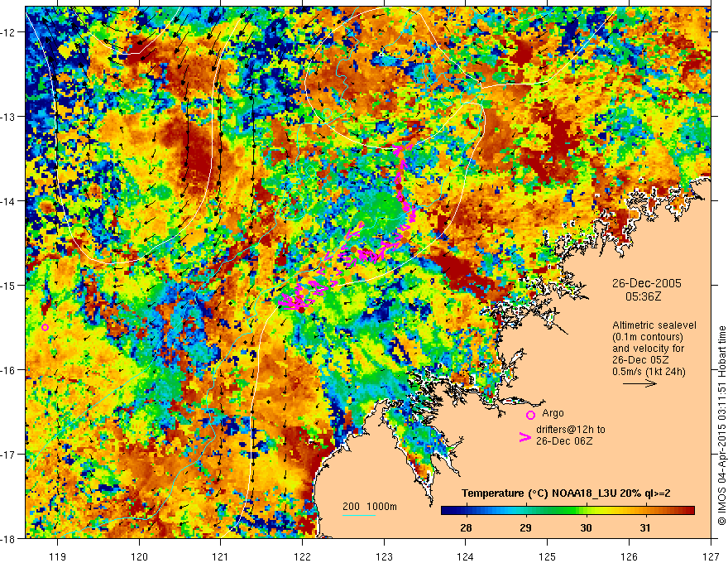Viewport: 728px width, 563px height.
Task: Click the magenta drifter arrowhead in the legend
Action: [524, 437]
